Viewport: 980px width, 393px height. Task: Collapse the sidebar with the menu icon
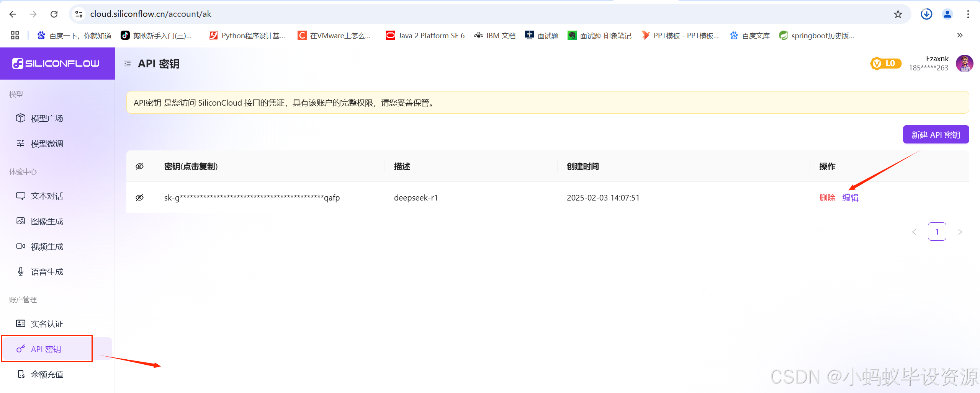click(128, 64)
